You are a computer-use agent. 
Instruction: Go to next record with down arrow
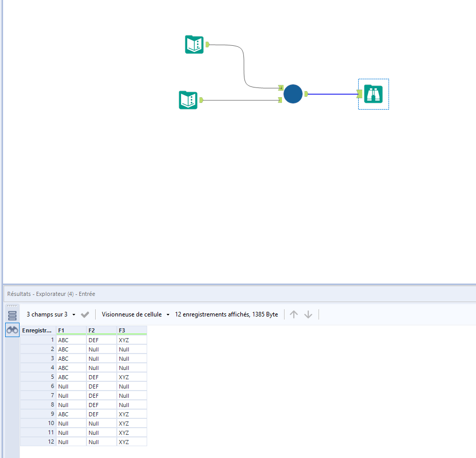tap(308, 314)
